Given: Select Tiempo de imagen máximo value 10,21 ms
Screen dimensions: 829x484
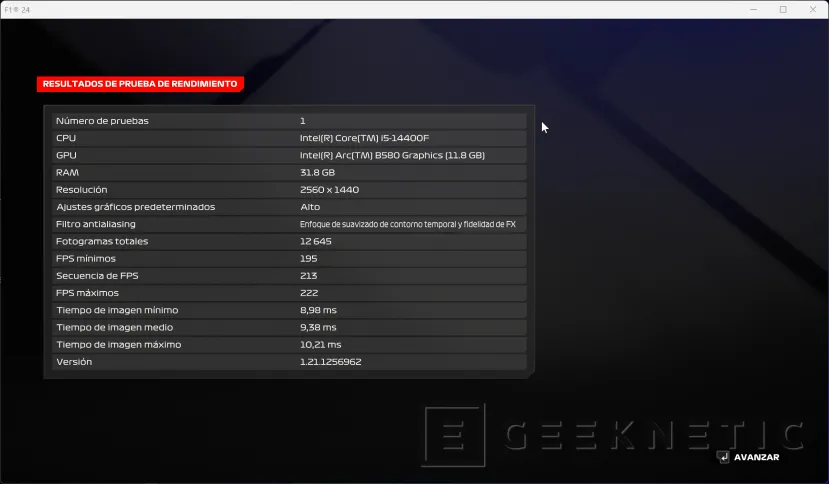Looking at the screenshot, I should 321,344.
